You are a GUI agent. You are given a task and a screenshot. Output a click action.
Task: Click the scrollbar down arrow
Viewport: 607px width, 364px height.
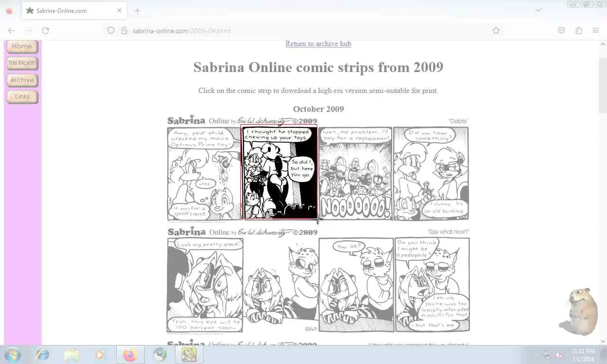603,341
